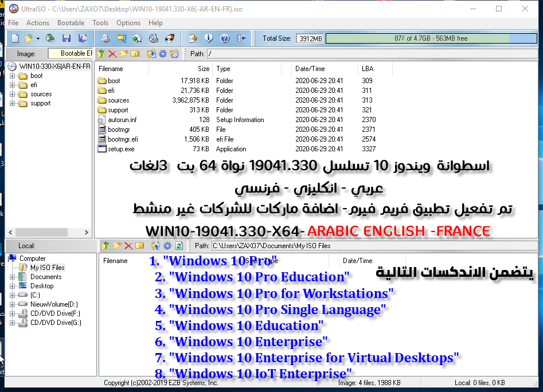Go up a folder in Local toolbar
Image resolution: width=543 pixels, height=392 pixels.
point(106,246)
